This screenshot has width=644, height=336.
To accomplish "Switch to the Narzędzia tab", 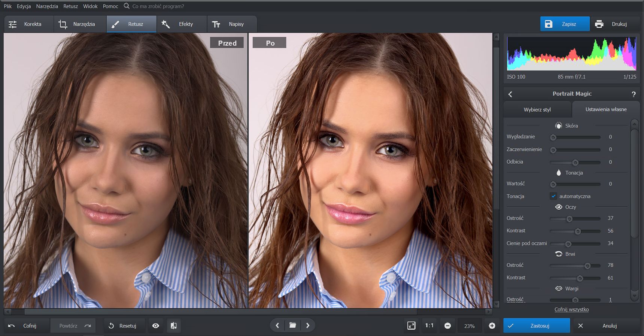I will [80, 24].
